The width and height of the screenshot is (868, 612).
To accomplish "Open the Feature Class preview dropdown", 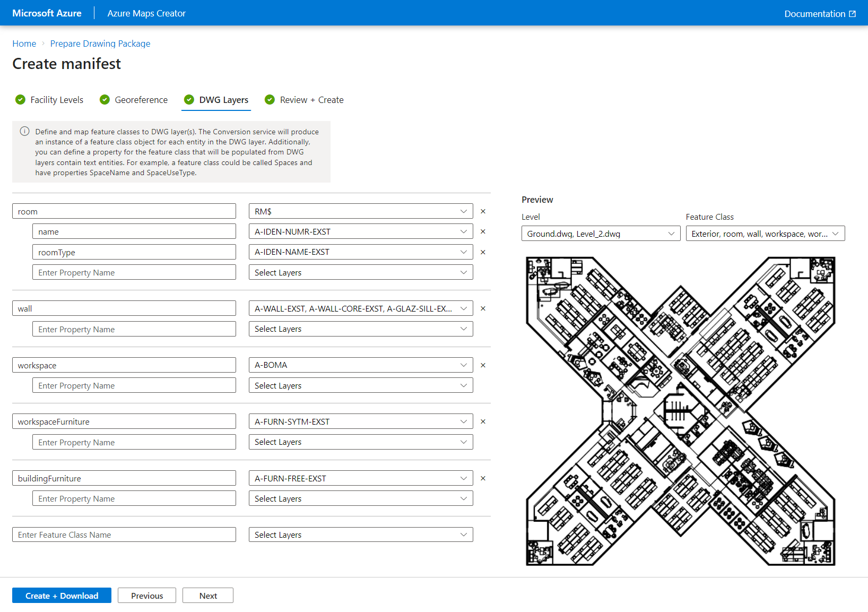I will [x=765, y=234].
